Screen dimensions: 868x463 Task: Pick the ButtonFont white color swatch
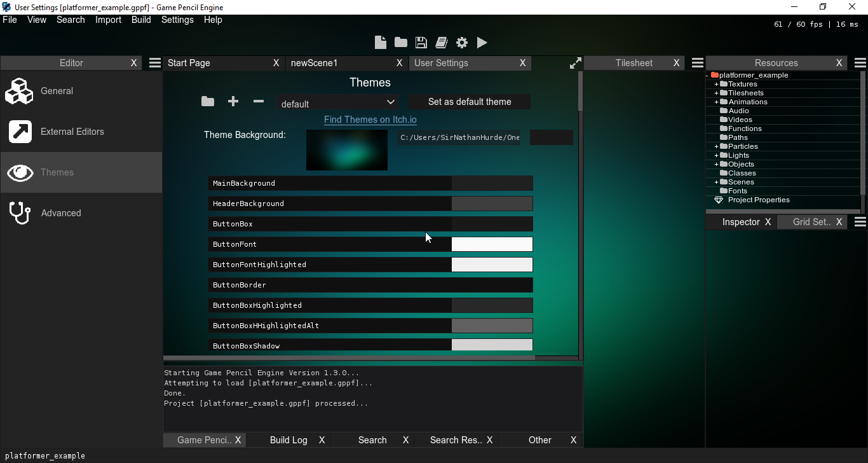click(492, 244)
